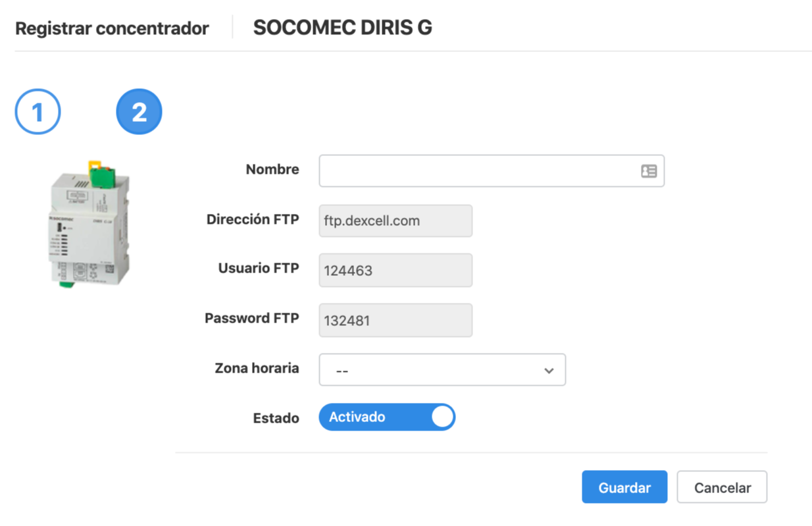
Task: Click the SOCOMEC DIRIS G title
Action: pyautogui.click(x=342, y=28)
